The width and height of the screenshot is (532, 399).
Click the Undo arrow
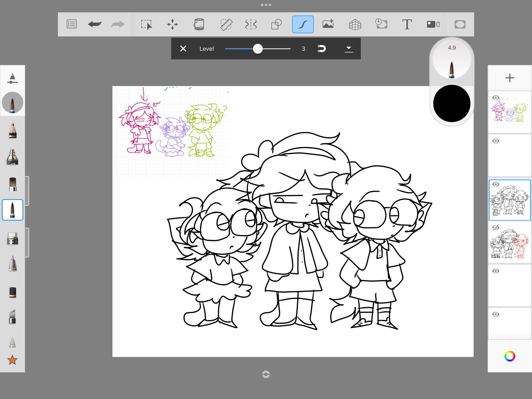(95, 24)
